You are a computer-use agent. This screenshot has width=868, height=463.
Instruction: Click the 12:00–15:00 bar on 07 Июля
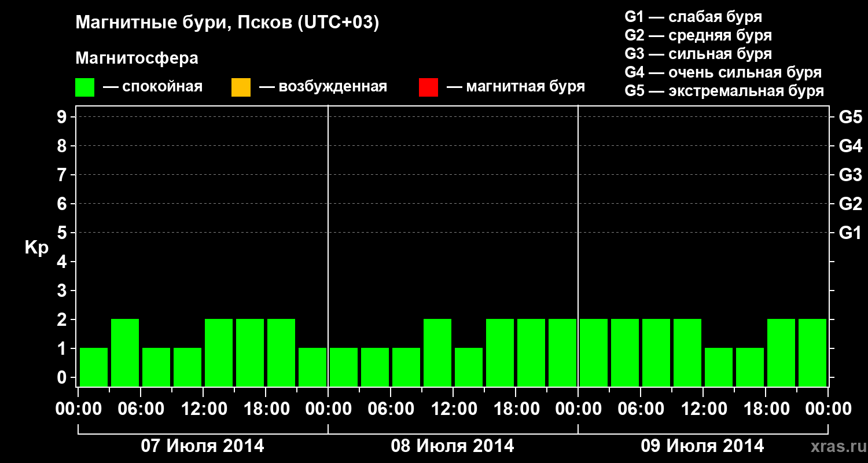(219, 352)
